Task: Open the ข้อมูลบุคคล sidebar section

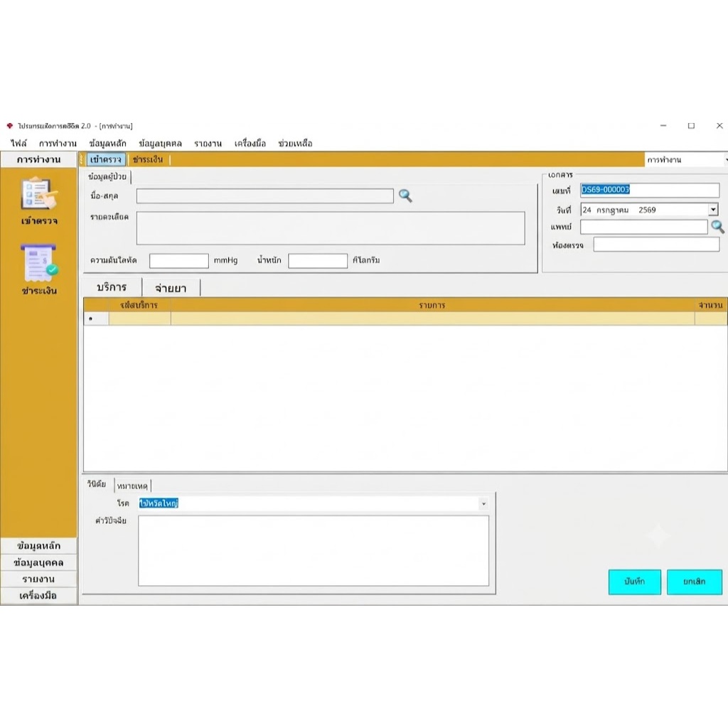Action: pyautogui.click(x=38, y=562)
